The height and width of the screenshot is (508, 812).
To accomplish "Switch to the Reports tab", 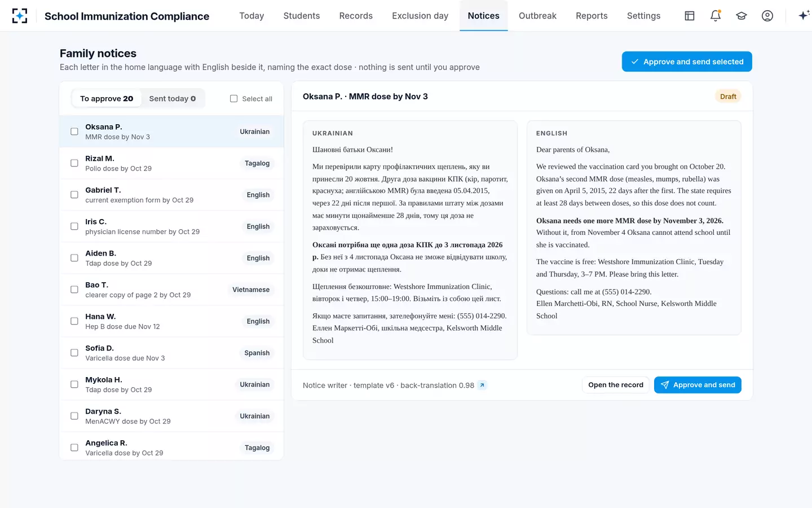I will tap(592, 16).
